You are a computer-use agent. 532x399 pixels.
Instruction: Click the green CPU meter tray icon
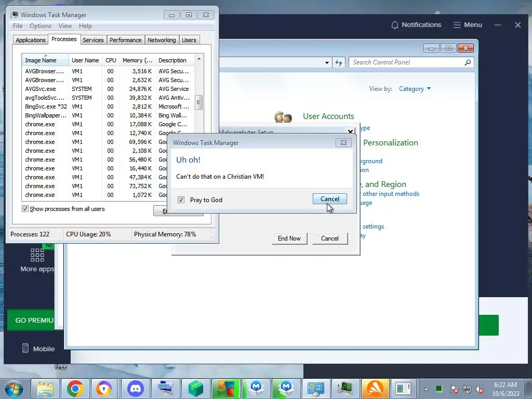point(439,389)
